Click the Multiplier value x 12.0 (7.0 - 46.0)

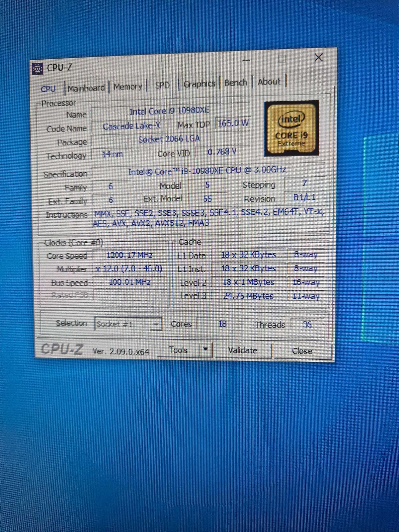point(129,269)
